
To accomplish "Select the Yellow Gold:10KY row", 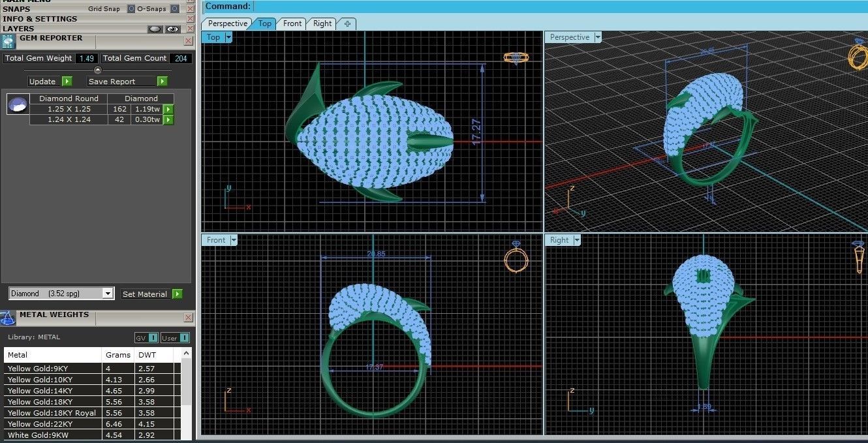I will (93, 380).
